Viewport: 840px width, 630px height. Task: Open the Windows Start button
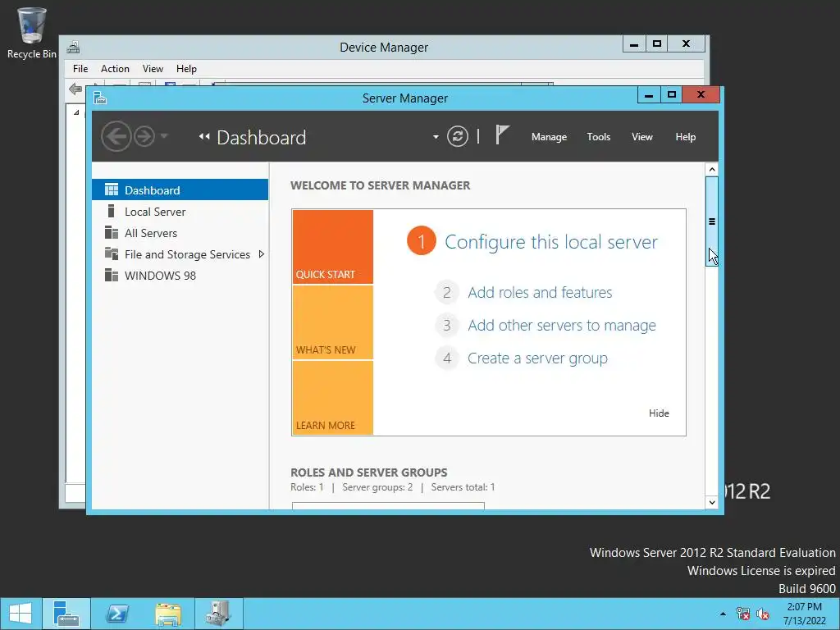21,614
